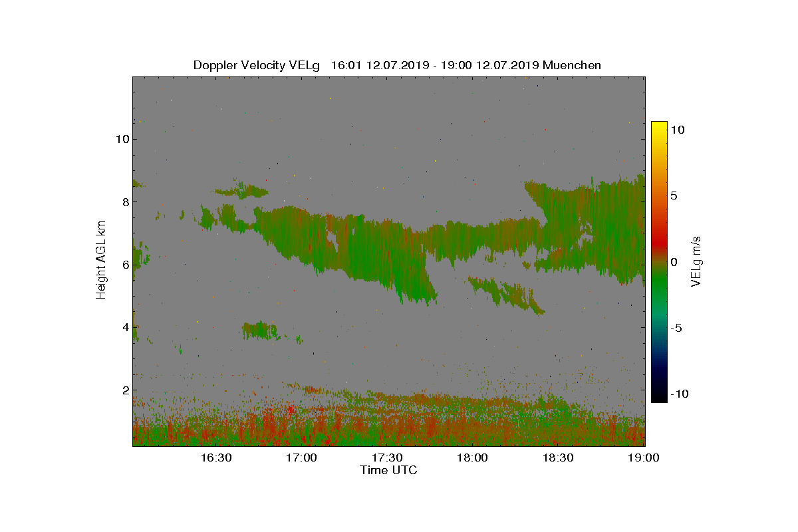Viewport: 798px width, 532px height.
Task: Click the plot title 'Doppler Velocity VELg'
Action: tap(257, 65)
